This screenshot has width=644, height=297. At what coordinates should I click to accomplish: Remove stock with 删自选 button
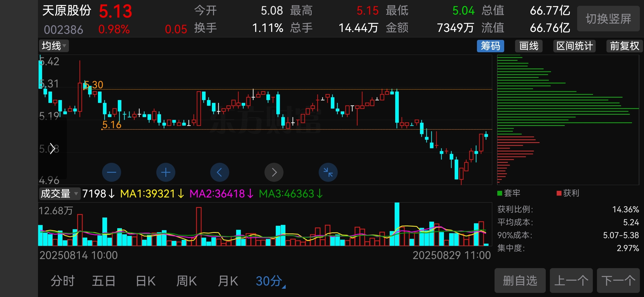[x=520, y=280]
